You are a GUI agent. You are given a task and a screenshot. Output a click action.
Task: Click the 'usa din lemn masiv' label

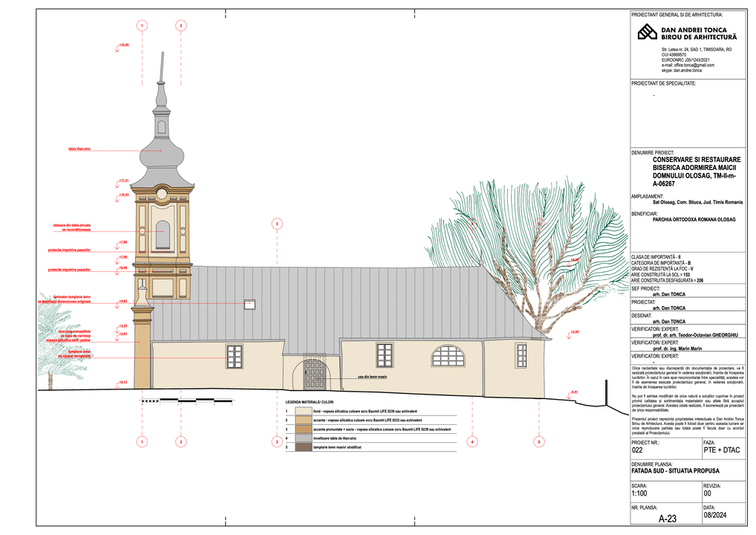pos(372,377)
